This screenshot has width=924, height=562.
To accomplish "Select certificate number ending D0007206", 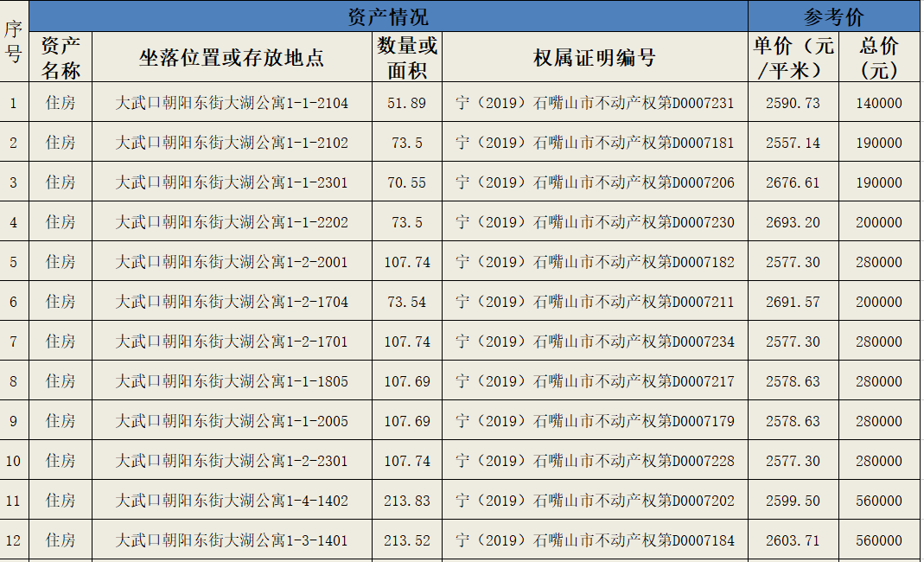I will (x=595, y=182).
